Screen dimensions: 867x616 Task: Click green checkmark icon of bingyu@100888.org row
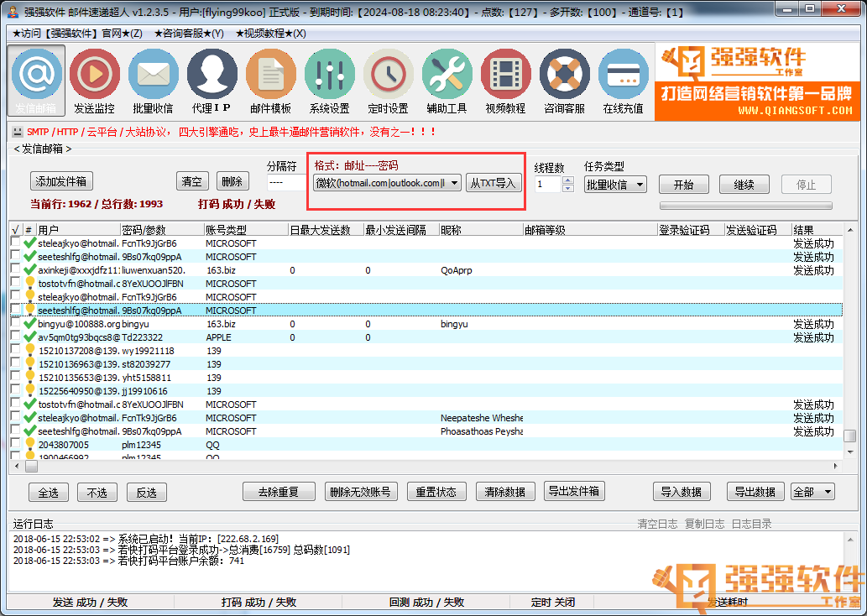(x=30, y=323)
